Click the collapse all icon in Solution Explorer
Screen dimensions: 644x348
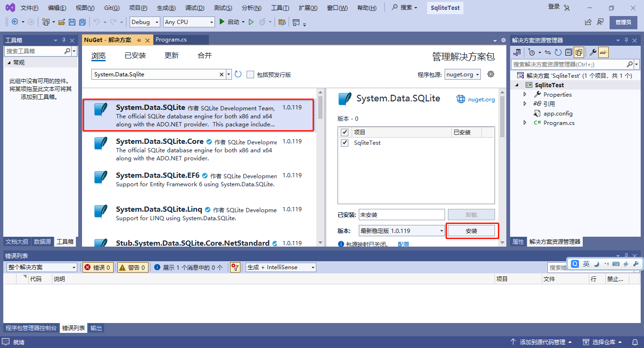[x=569, y=52]
